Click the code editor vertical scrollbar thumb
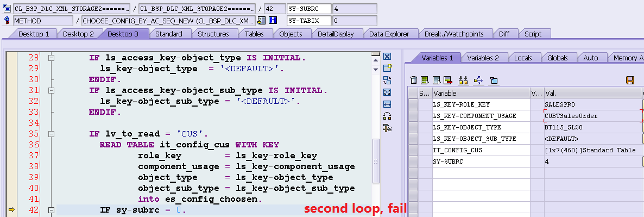This screenshot has width=644, height=217. pos(375,160)
